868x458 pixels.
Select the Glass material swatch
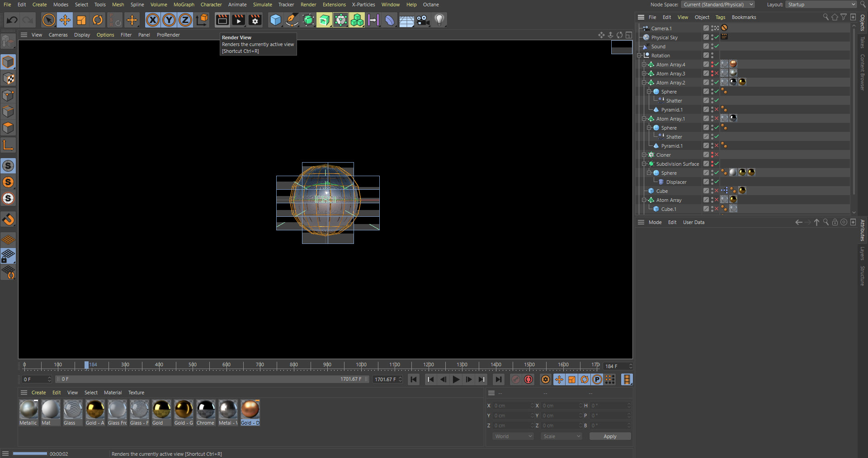coord(73,412)
